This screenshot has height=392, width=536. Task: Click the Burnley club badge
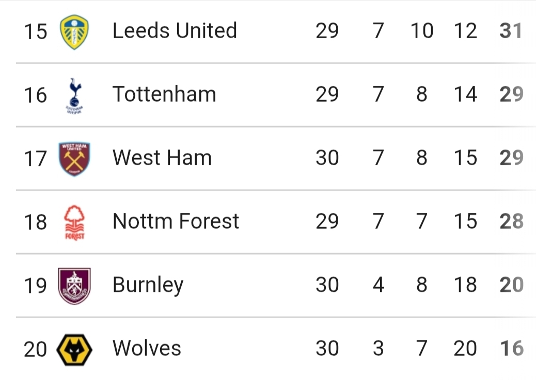tap(74, 286)
